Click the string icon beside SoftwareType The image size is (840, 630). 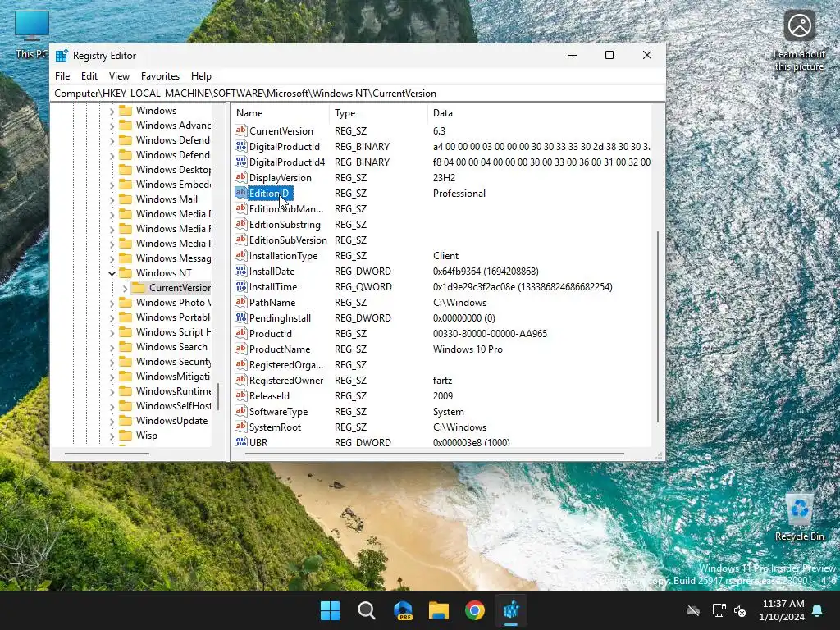(241, 411)
